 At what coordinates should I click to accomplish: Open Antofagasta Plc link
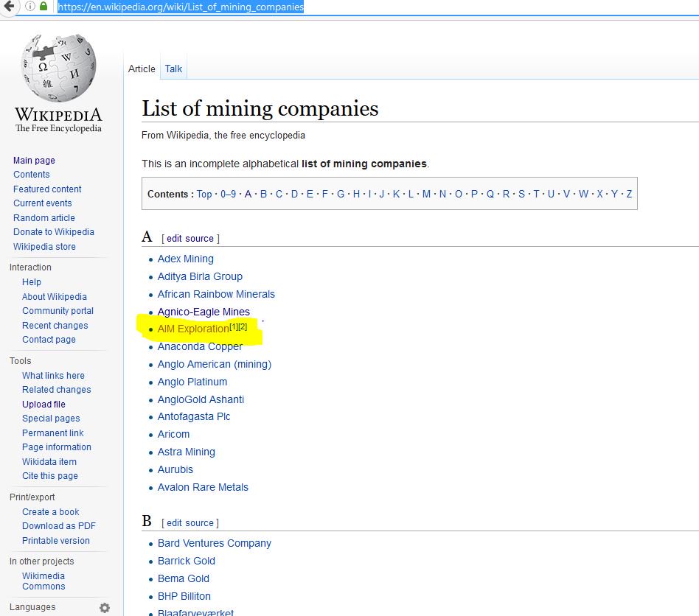pos(194,417)
